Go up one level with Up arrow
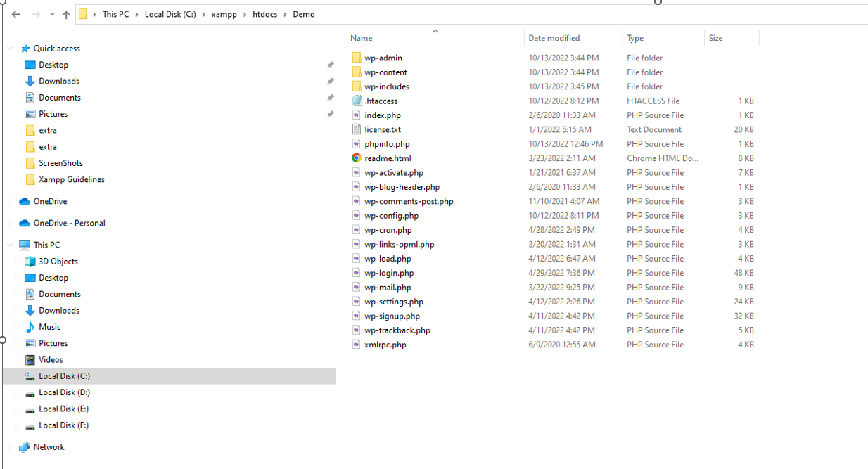Viewport: 868px width, 469px height. (x=66, y=14)
